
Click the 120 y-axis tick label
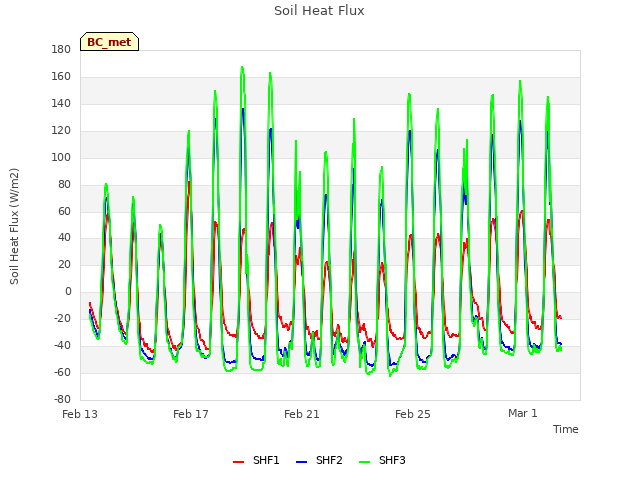(61, 131)
